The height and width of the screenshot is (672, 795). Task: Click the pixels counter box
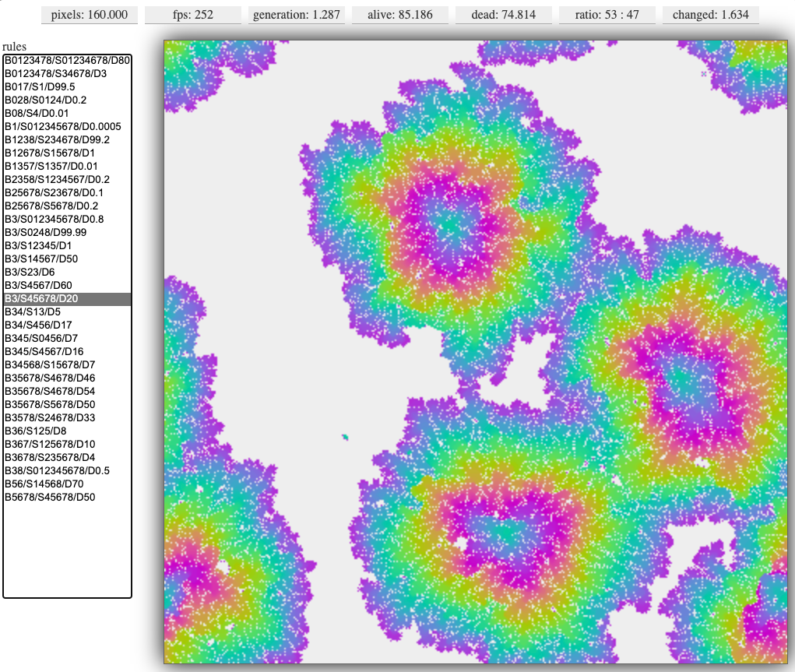[x=89, y=15]
